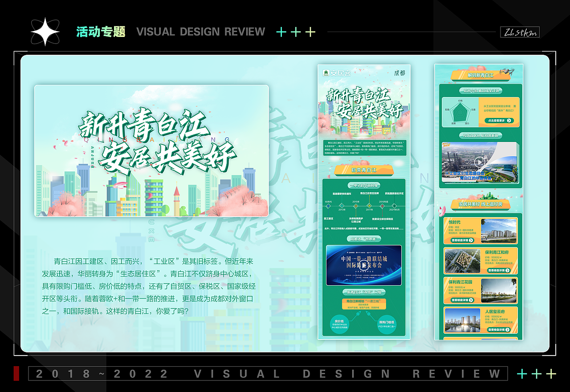The height and width of the screenshot is (392, 570).
Task: Click the 首趟蓉欧快铁通车 timeline label
Action: tap(342, 194)
